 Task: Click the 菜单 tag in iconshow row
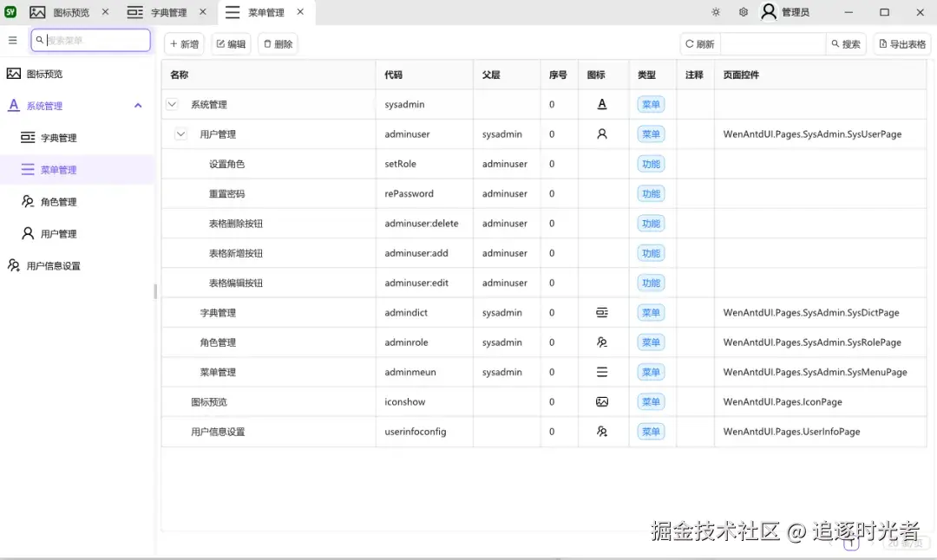pos(651,401)
